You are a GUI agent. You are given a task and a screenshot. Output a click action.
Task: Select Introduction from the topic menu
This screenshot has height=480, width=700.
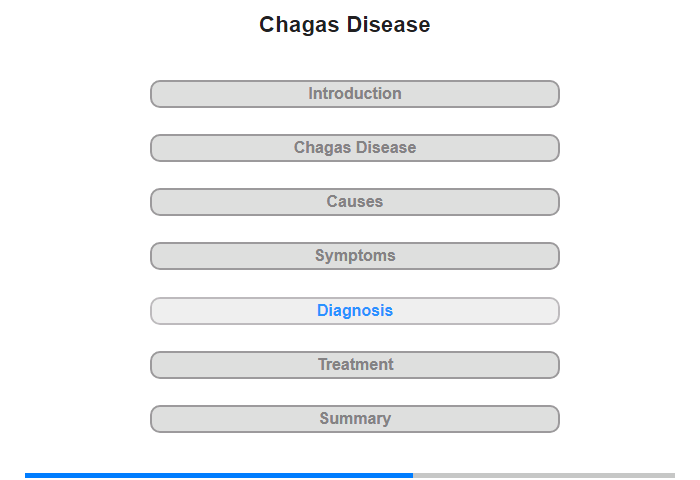point(354,94)
